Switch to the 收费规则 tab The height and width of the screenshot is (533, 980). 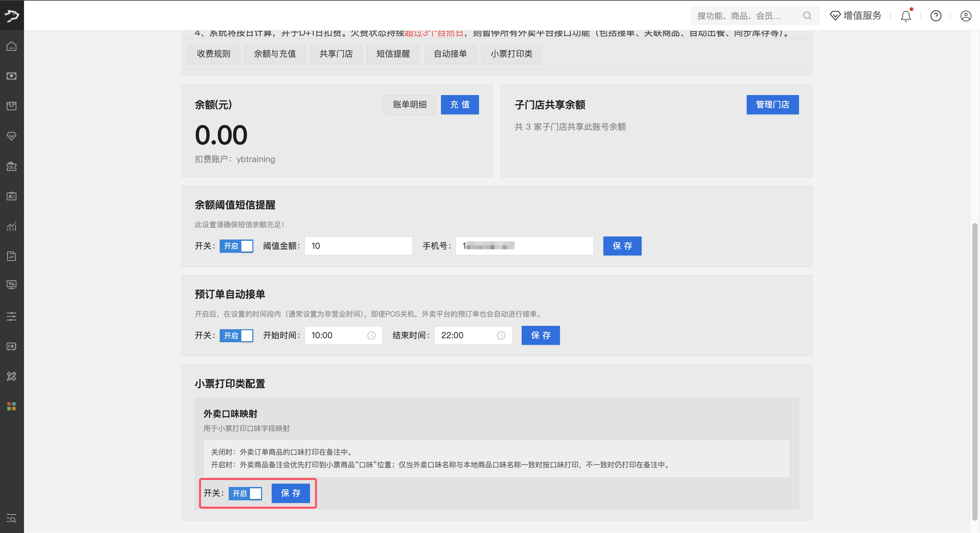pyautogui.click(x=213, y=54)
